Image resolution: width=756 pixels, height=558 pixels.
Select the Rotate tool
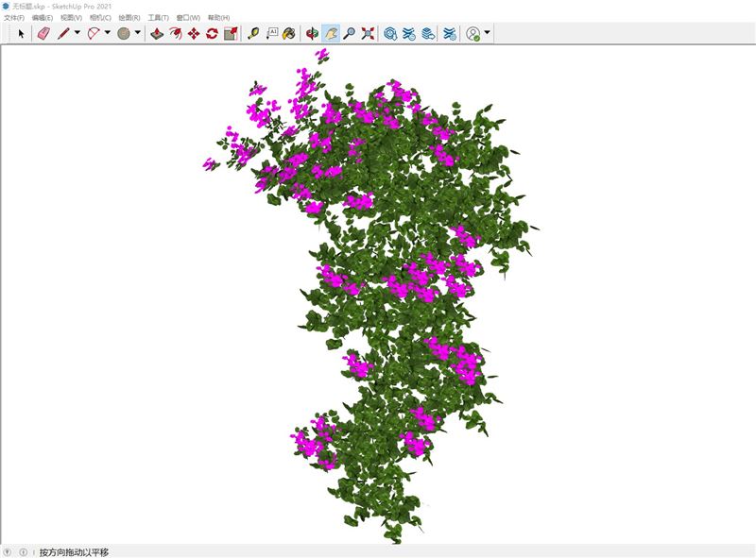pyautogui.click(x=211, y=34)
